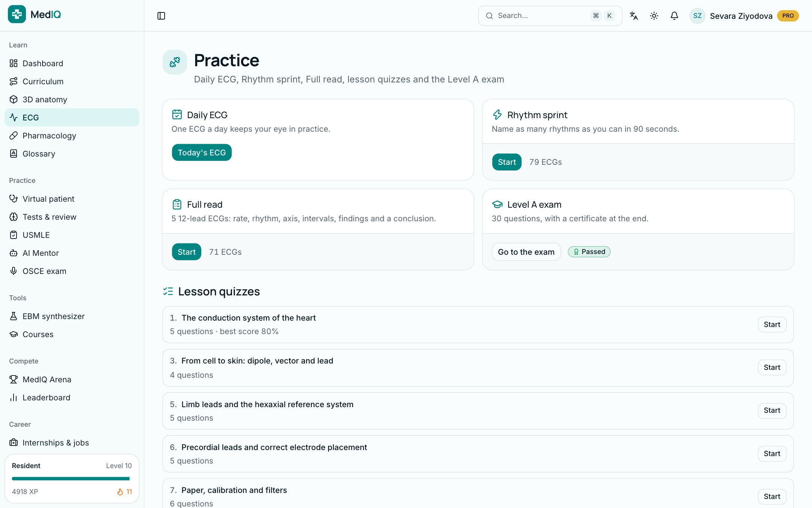The height and width of the screenshot is (508, 812).
Task: Click the USMLE clipboard icon
Action: tap(14, 235)
